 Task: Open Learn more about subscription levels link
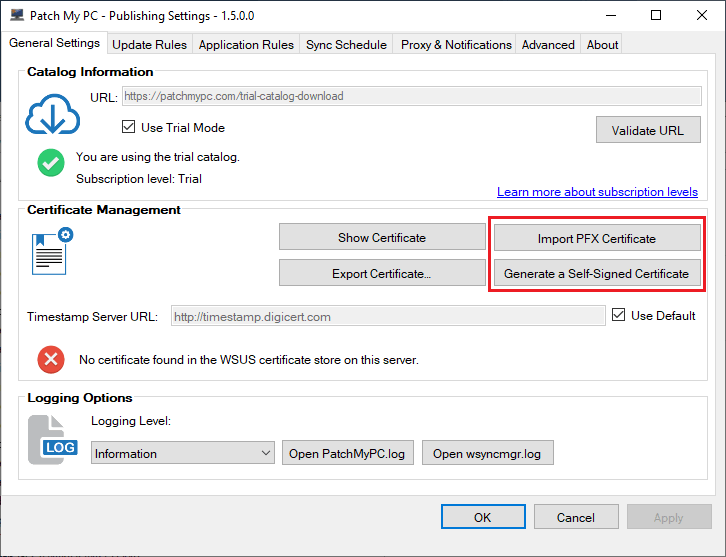[597, 192]
